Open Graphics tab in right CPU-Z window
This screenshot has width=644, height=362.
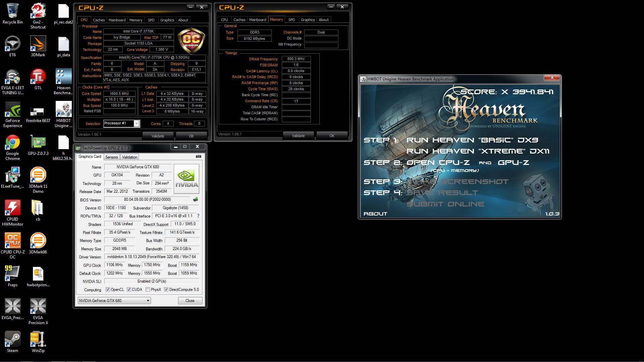point(308,20)
